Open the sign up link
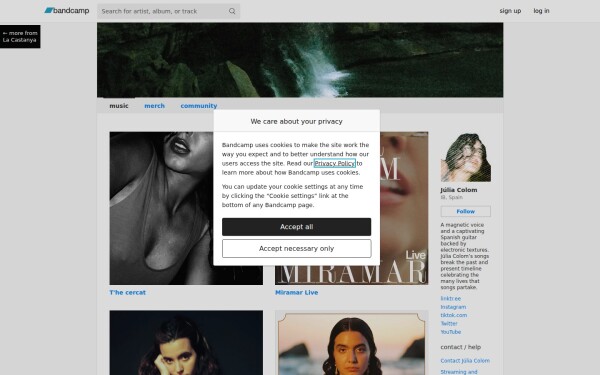Screen dimensions: 600x375 pos(510,11)
